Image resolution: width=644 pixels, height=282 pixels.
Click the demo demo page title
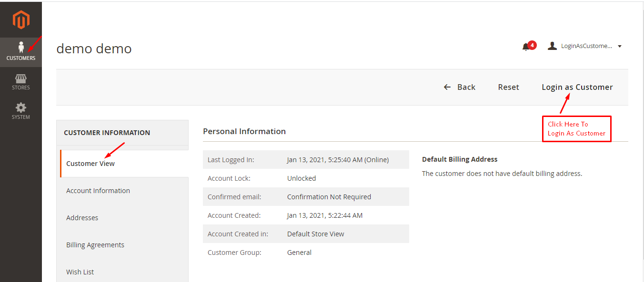coord(94,49)
